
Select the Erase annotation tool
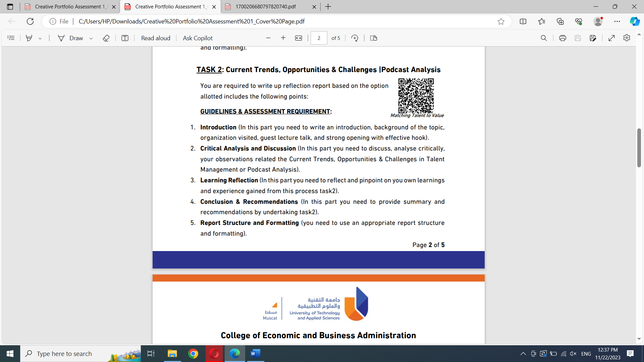(106, 38)
